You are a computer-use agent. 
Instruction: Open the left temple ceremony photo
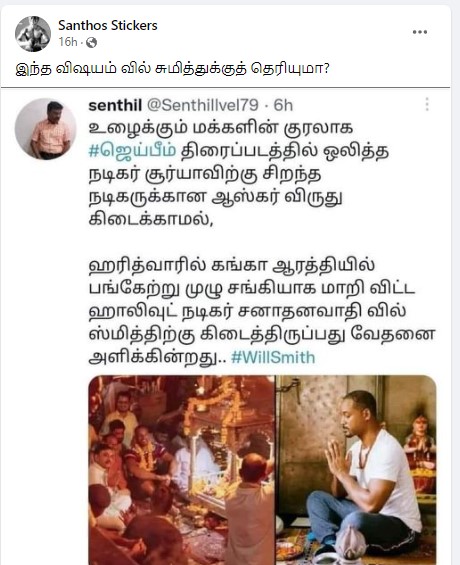pyautogui.click(x=182, y=470)
